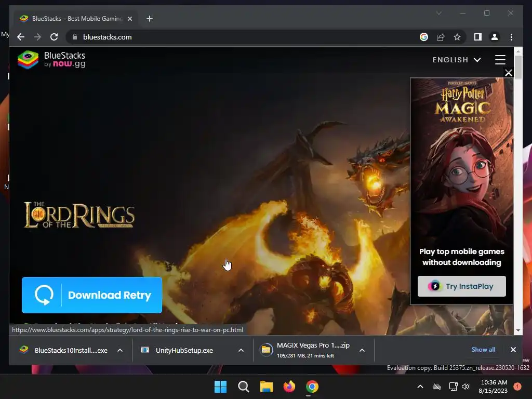Expand options for MAGIX Vegas Pro download

[362, 350]
